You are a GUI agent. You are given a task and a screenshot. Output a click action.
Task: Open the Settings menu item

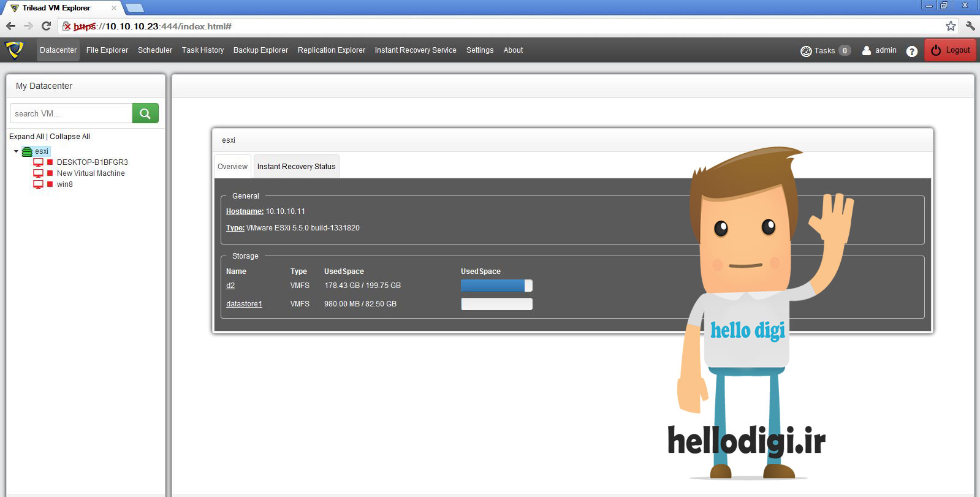[480, 50]
